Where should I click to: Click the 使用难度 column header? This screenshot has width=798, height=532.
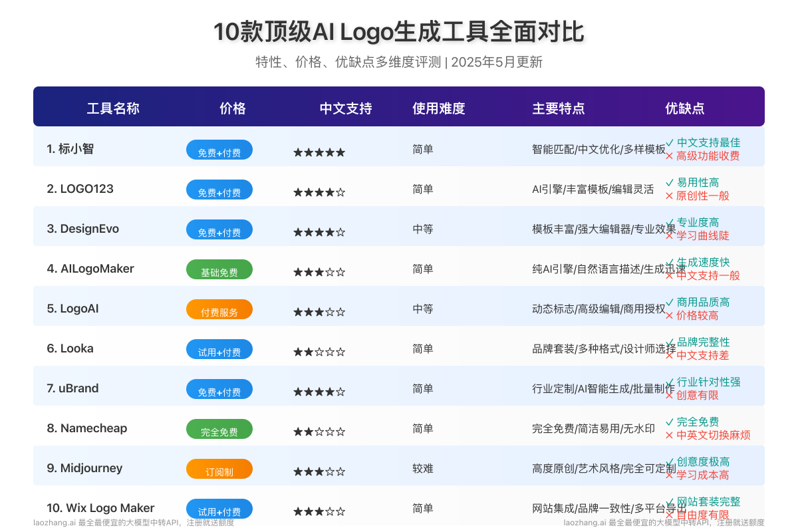pos(439,108)
